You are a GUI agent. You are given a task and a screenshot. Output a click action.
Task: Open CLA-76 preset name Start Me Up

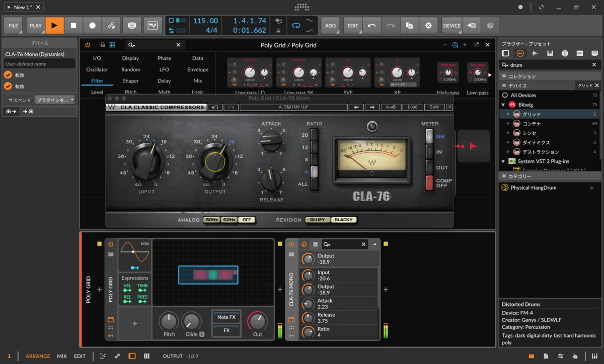tap(293, 107)
